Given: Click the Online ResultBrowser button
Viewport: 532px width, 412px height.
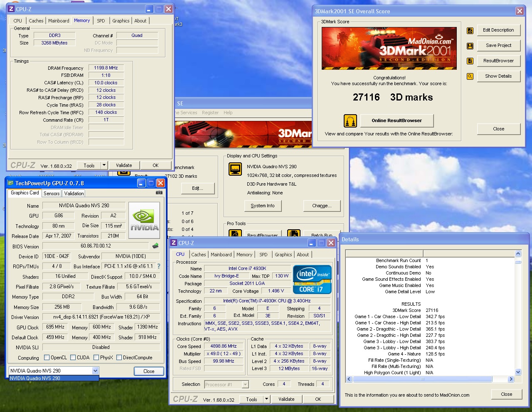Looking at the screenshot, I should pyautogui.click(x=397, y=121).
